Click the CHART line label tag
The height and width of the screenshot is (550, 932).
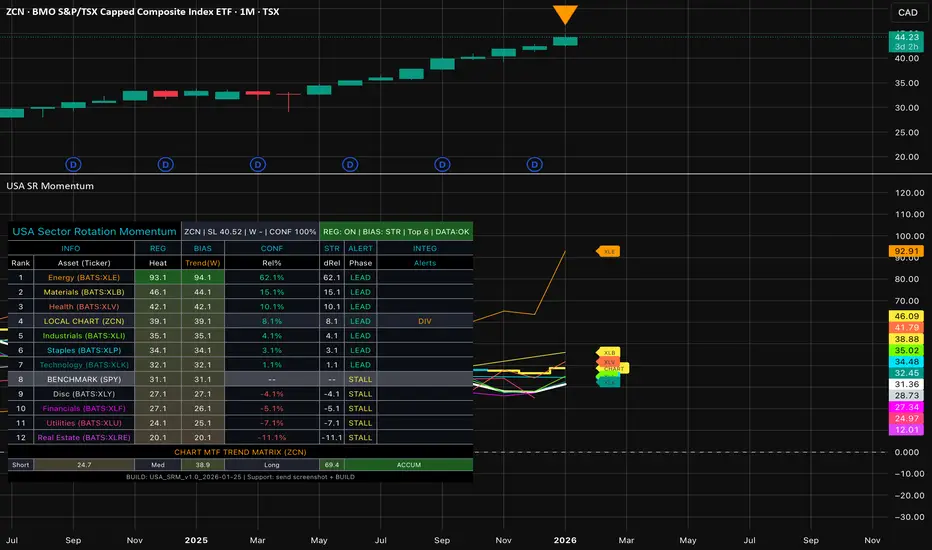point(615,369)
